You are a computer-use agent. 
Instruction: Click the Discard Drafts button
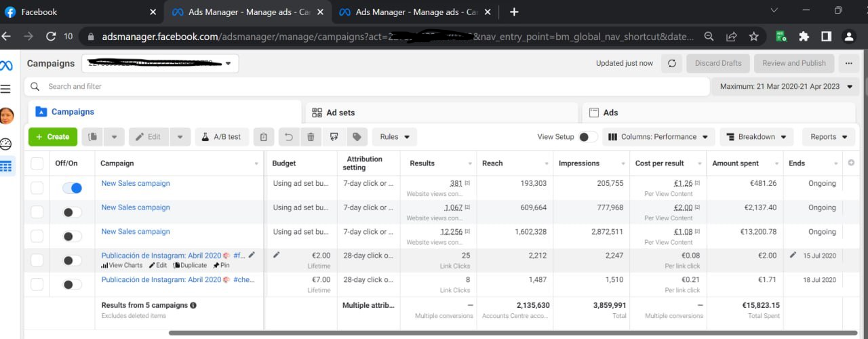(x=718, y=63)
